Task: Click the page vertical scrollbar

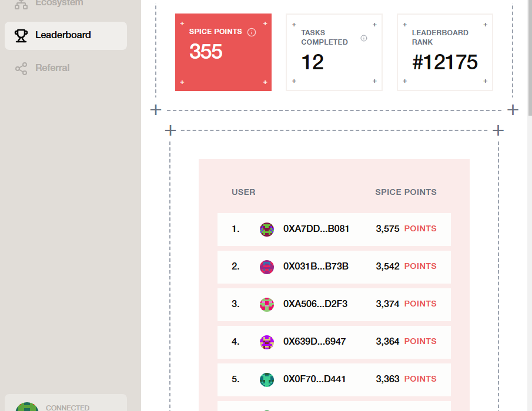Action: [530, 58]
